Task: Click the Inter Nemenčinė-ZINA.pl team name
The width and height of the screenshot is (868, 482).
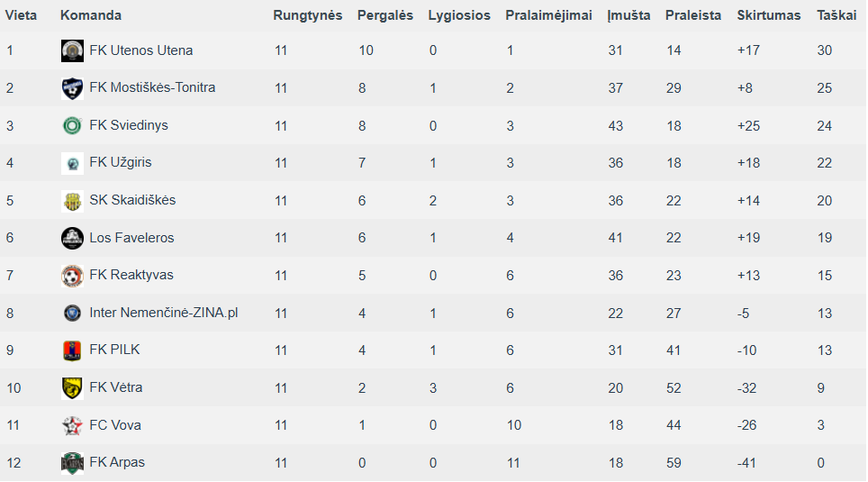Action: (164, 313)
